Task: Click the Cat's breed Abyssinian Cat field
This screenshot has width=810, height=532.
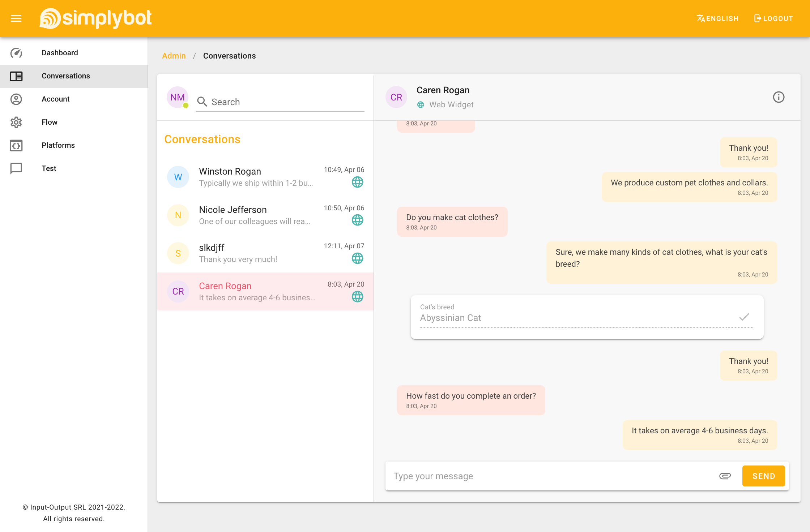Action: (587, 317)
